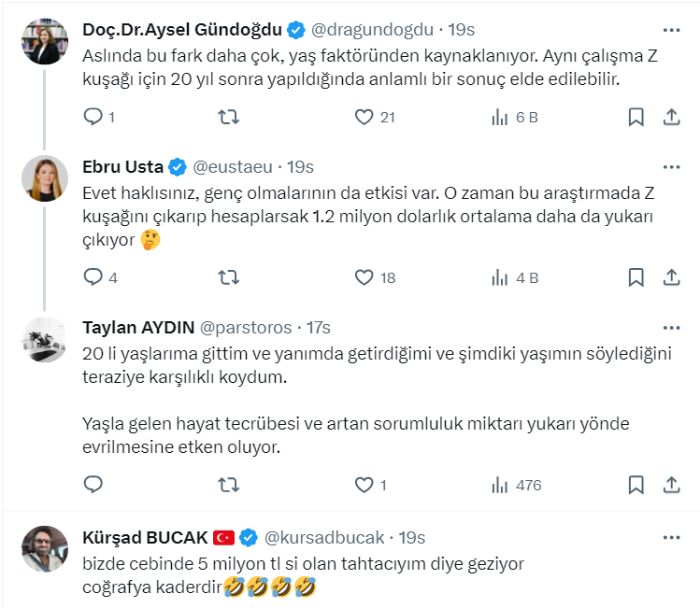The width and height of the screenshot is (700, 608).
Task: View analytics on Aysel Gündoğdu's 6 B views
Action: coord(500,117)
